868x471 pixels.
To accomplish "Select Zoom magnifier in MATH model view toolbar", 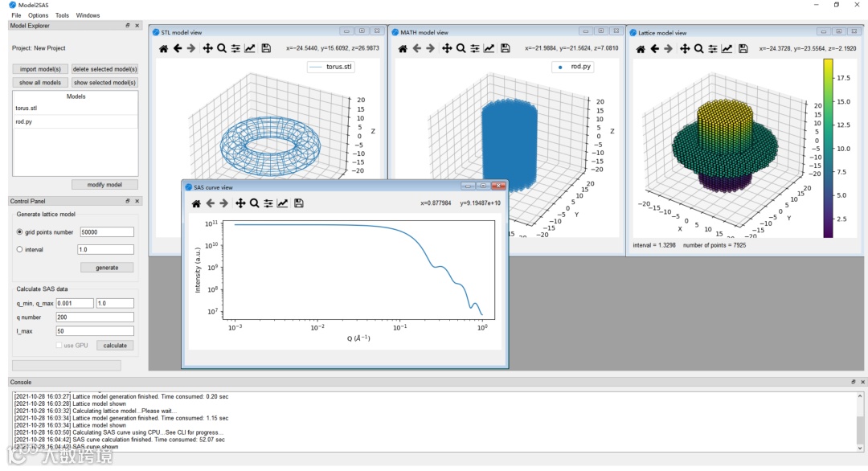I will tap(461, 49).
